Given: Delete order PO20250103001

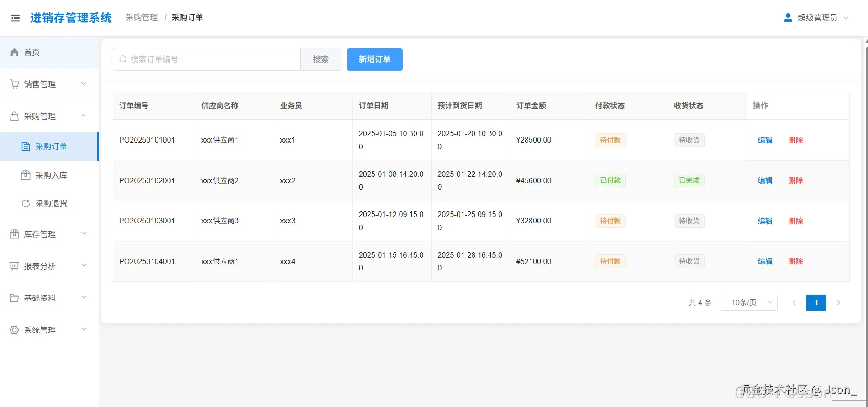Looking at the screenshot, I should (795, 221).
